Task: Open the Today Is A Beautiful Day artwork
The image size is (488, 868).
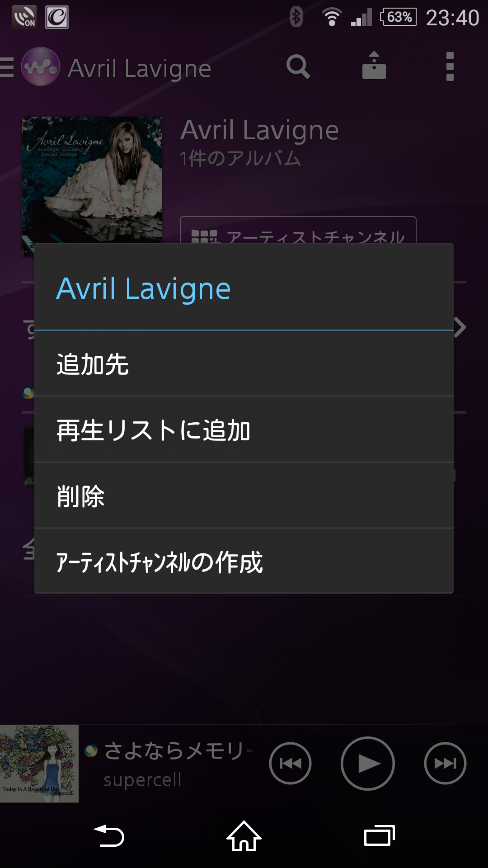Action: tap(39, 764)
